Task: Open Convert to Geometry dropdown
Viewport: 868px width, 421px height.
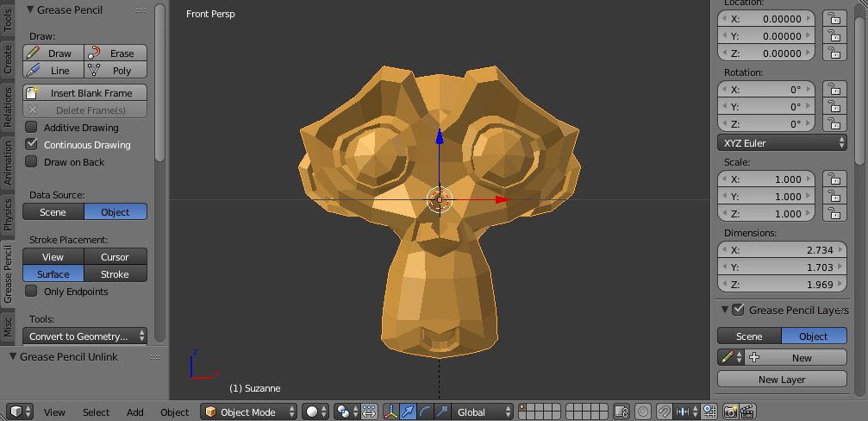Action: (x=84, y=336)
